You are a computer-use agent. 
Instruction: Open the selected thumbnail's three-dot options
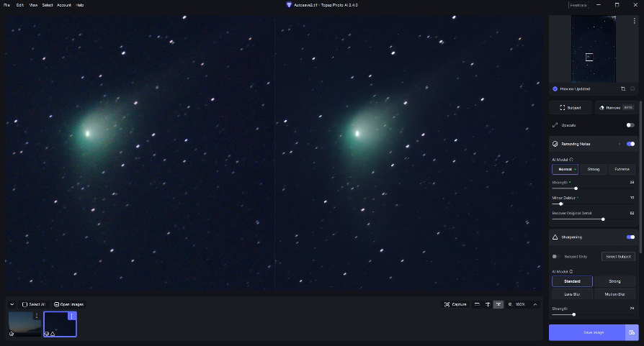[x=71, y=316]
